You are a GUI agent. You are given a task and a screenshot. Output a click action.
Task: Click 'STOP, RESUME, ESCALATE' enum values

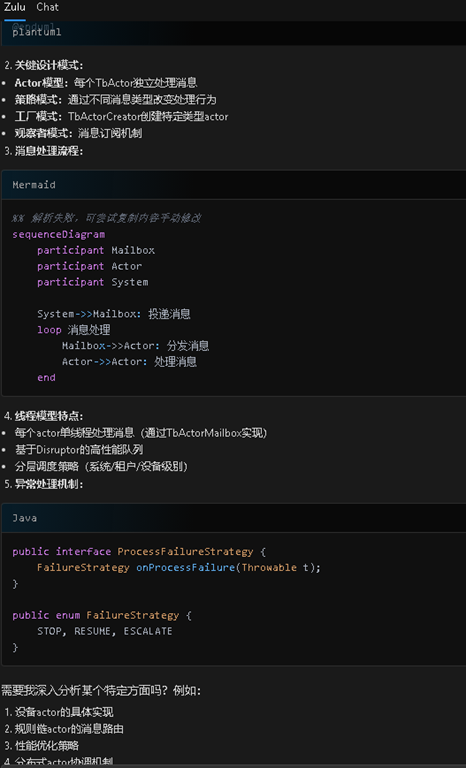105,631
